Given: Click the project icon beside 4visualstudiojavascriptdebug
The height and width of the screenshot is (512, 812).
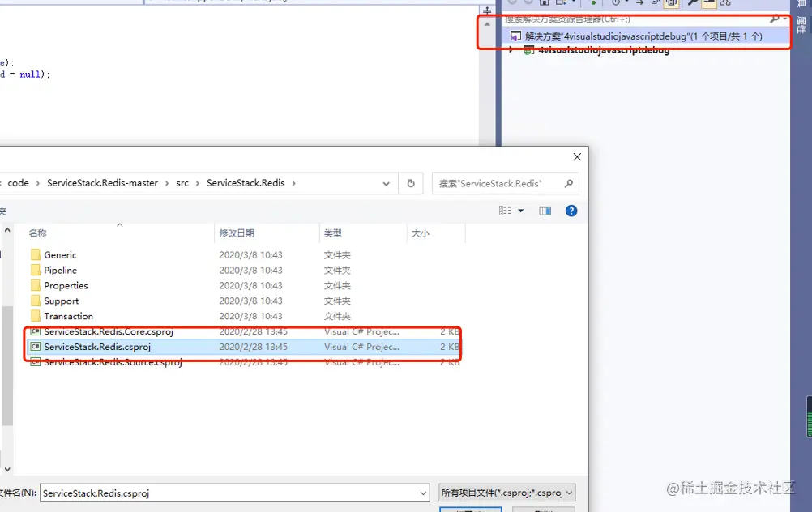Looking at the screenshot, I should pyautogui.click(x=528, y=51).
